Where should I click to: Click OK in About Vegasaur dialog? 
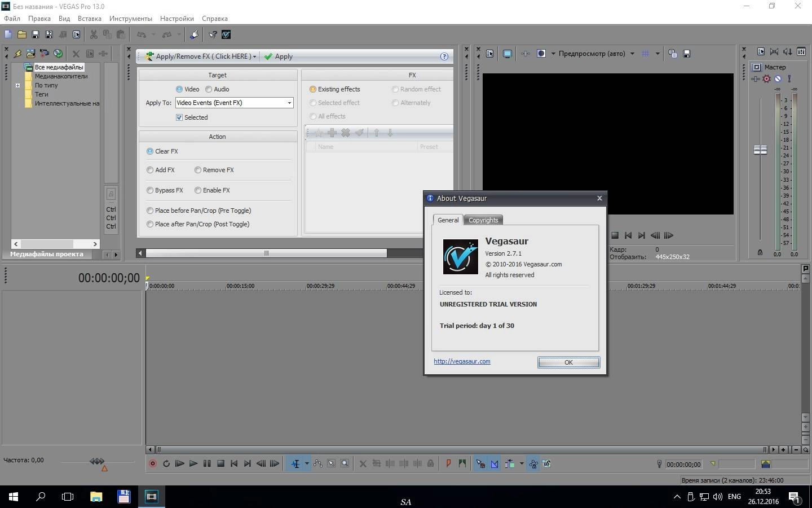pos(568,362)
